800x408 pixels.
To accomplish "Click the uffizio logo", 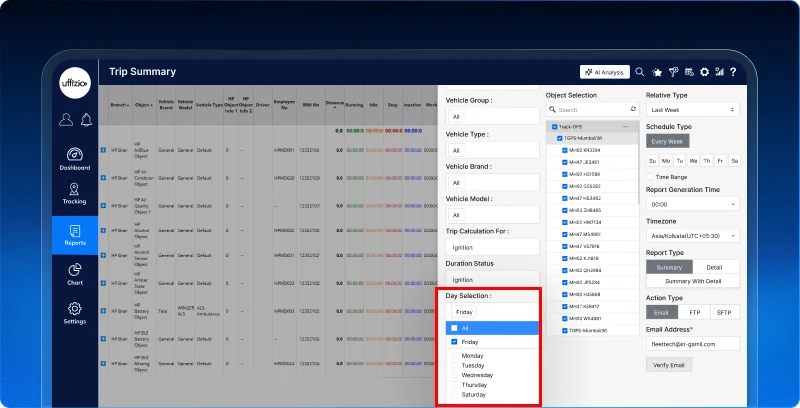I will point(75,83).
